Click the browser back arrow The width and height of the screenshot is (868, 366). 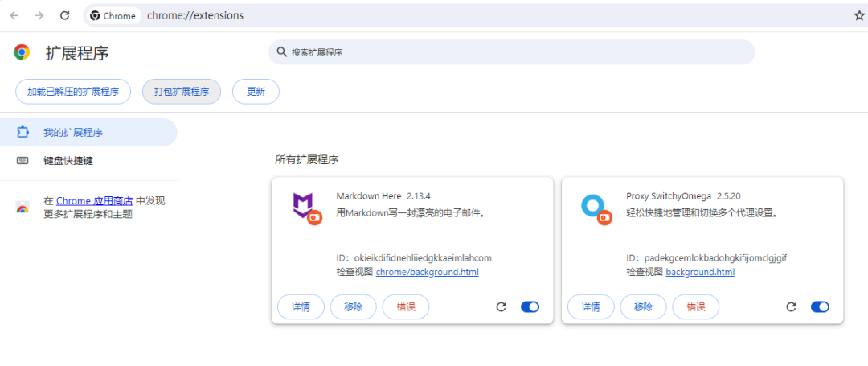(x=14, y=15)
